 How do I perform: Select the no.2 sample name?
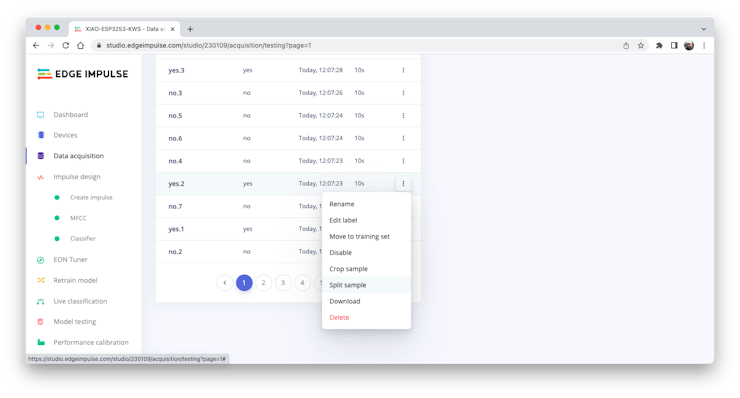(x=175, y=252)
